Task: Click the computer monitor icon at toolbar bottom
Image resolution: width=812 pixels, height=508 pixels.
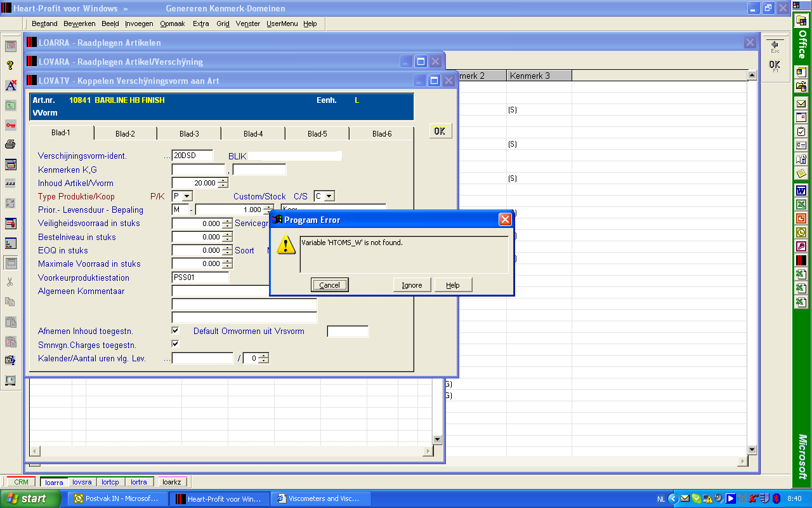Action: [10, 380]
